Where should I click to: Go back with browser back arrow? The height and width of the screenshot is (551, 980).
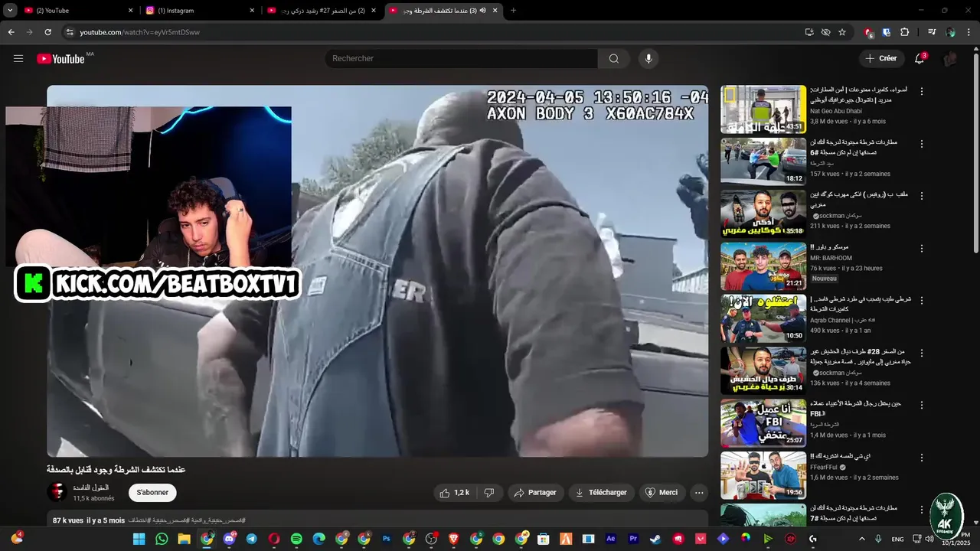coord(11,32)
